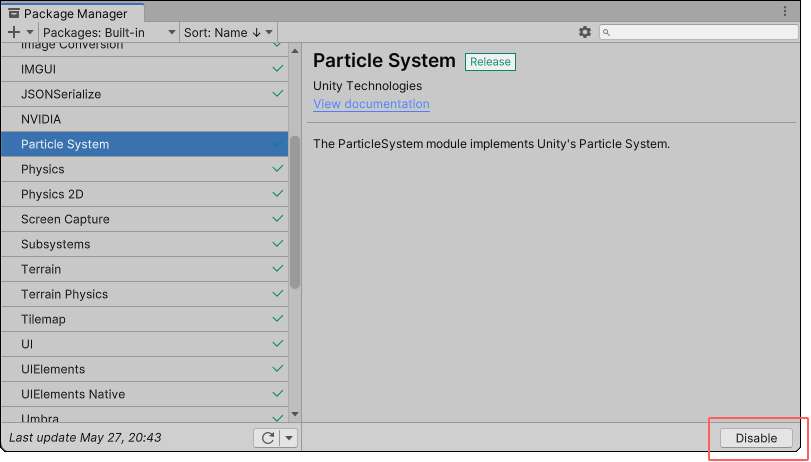
Task: Click the Particle System heading text
Action: click(384, 61)
